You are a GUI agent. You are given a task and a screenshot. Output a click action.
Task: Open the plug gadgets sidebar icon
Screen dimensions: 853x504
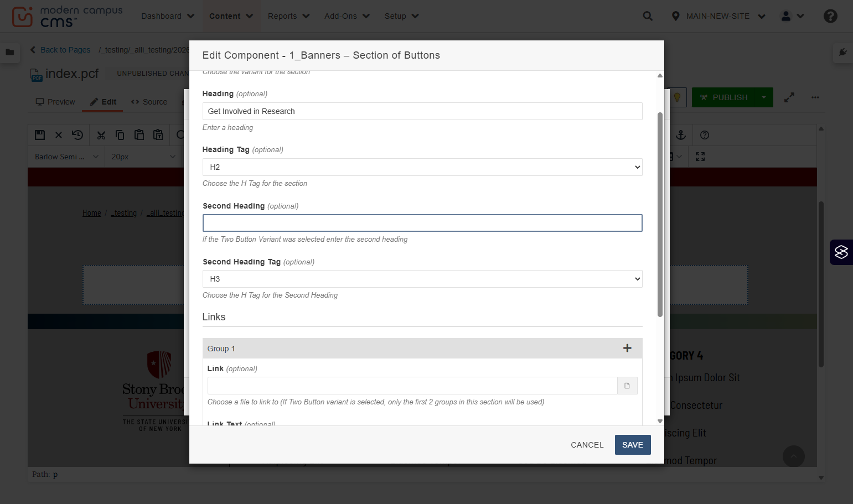(843, 52)
